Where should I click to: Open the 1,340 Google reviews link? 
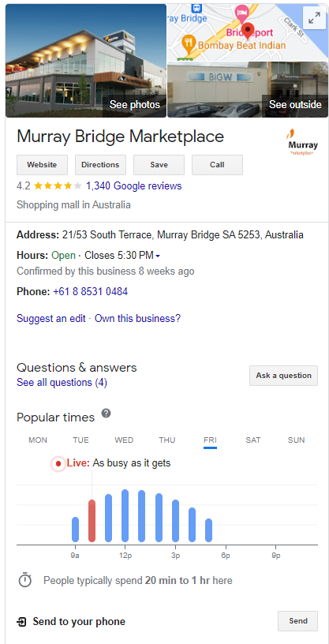(x=134, y=186)
